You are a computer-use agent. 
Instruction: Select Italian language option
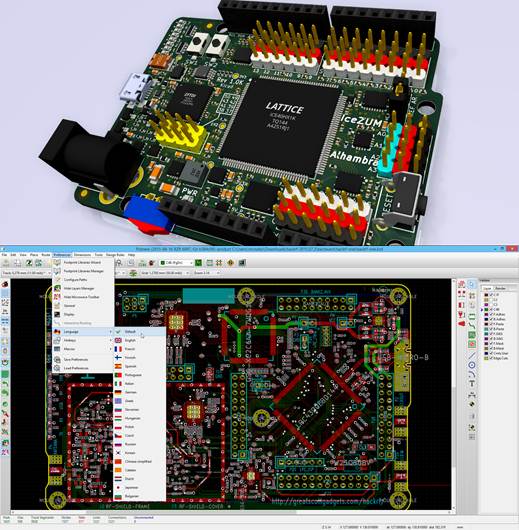tap(139, 384)
